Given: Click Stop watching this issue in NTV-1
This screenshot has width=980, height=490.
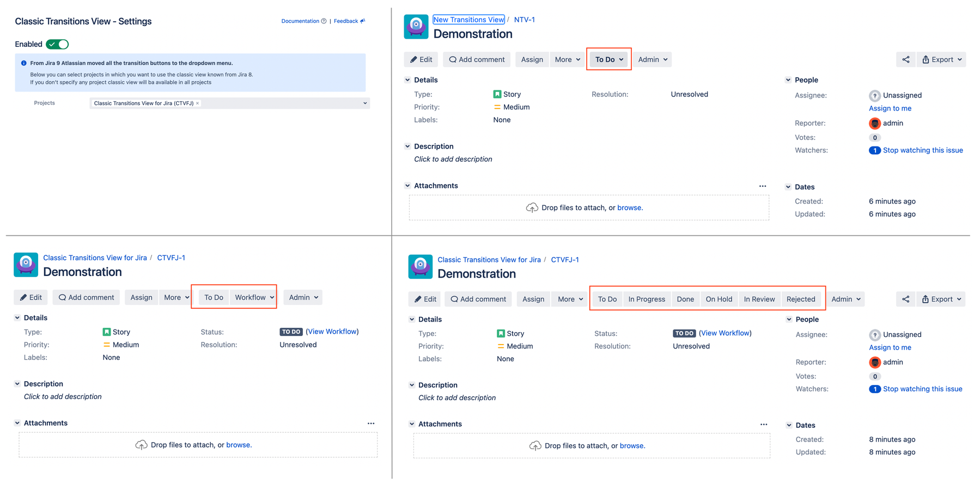Looking at the screenshot, I should coord(922,150).
